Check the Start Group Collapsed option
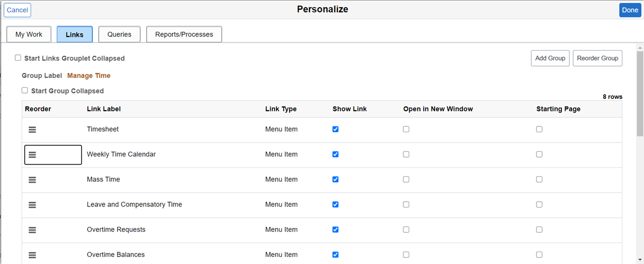The width and height of the screenshot is (644, 264). (25, 91)
